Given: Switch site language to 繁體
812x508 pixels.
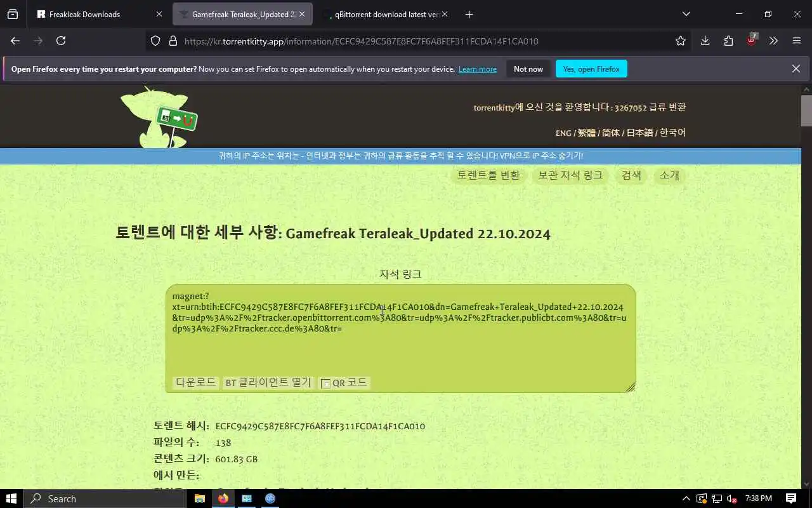Looking at the screenshot, I should coord(587,133).
